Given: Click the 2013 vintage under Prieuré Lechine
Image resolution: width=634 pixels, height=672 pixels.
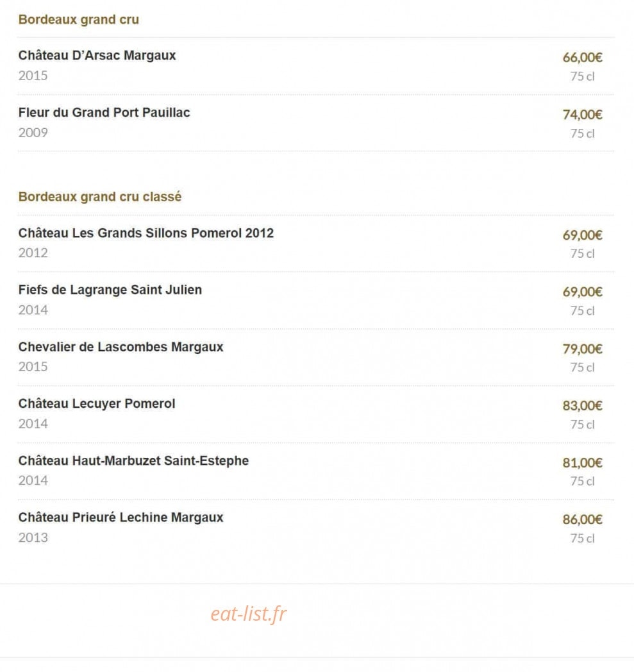Looking at the screenshot, I should tap(33, 537).
